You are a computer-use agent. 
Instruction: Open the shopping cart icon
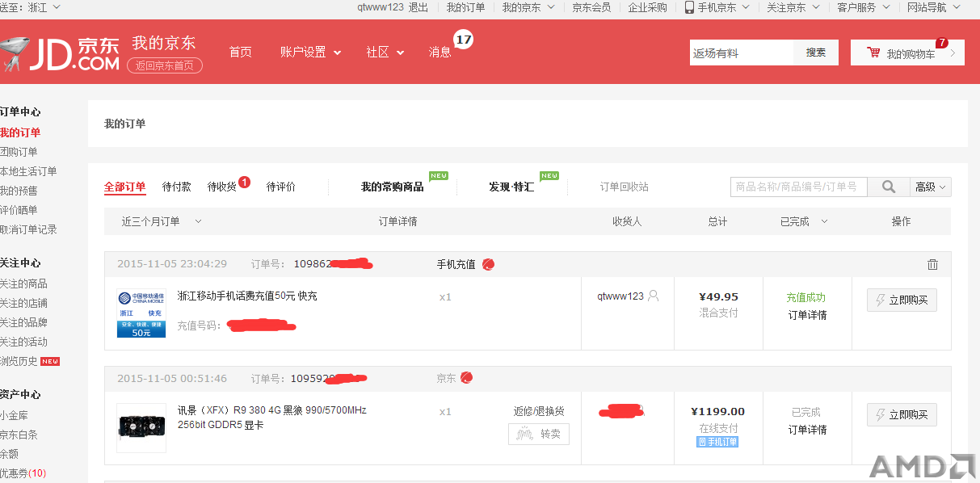[873, 52]
